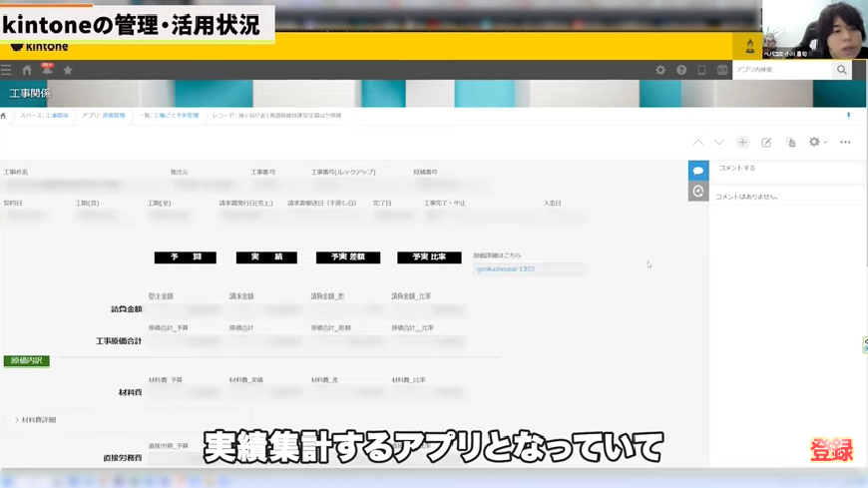Edit this record pencil icon
Image resolution: width=868 pixels, height=488 pixels.
[x=766, y=143]
